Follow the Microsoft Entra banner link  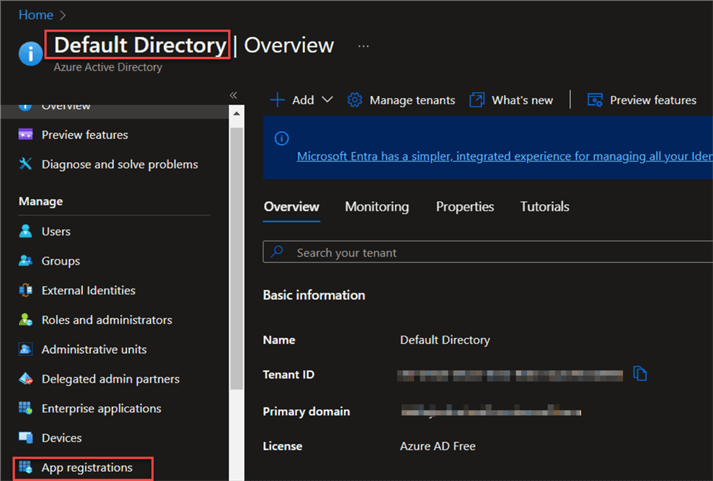pyautogui.click(x=500, y=156)
